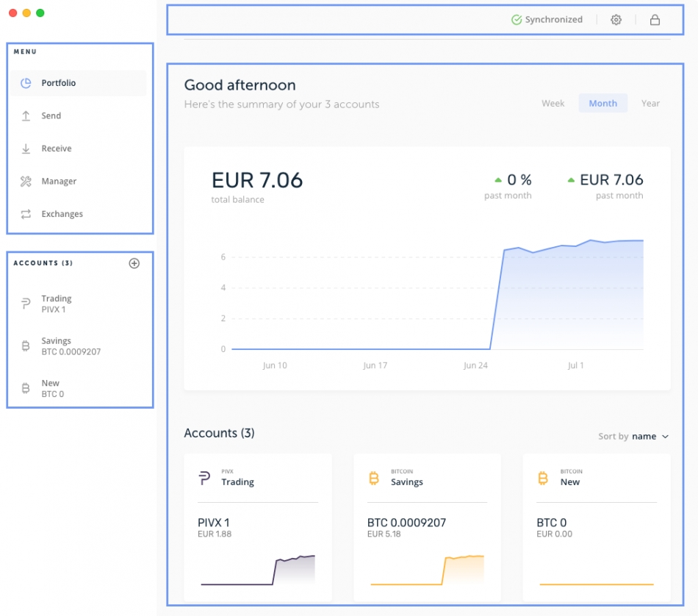Open the Savings account card title
The image size is (698, 616).
pos(407,482)
